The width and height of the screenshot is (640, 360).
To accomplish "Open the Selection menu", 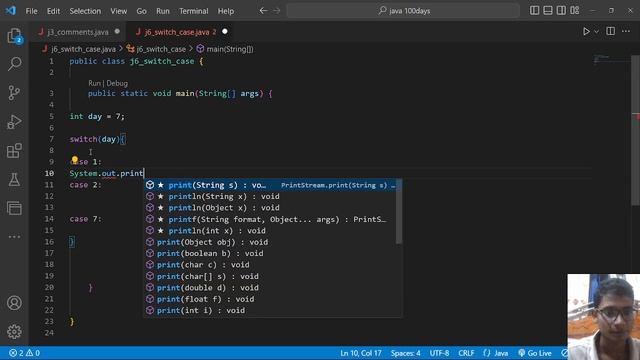I will [85, 11].
